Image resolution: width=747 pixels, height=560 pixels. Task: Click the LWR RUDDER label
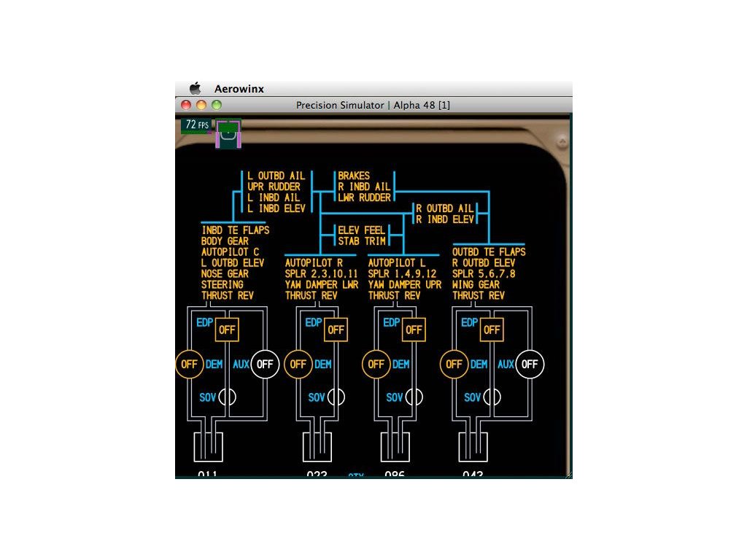pos(365,197)
